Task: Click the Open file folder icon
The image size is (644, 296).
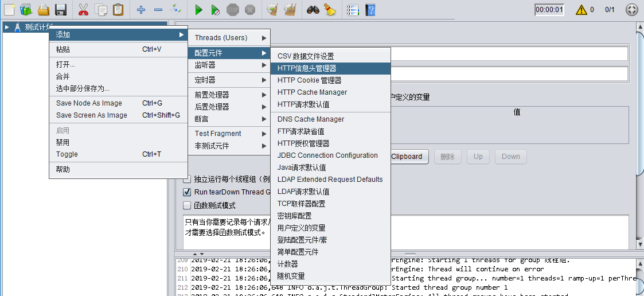Action: [44, 9]
